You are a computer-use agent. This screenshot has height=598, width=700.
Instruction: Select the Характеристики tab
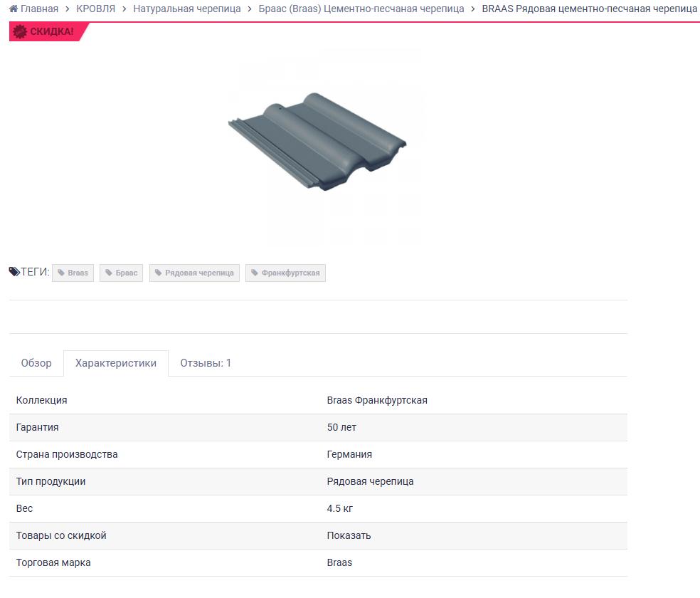pos(116,363)
